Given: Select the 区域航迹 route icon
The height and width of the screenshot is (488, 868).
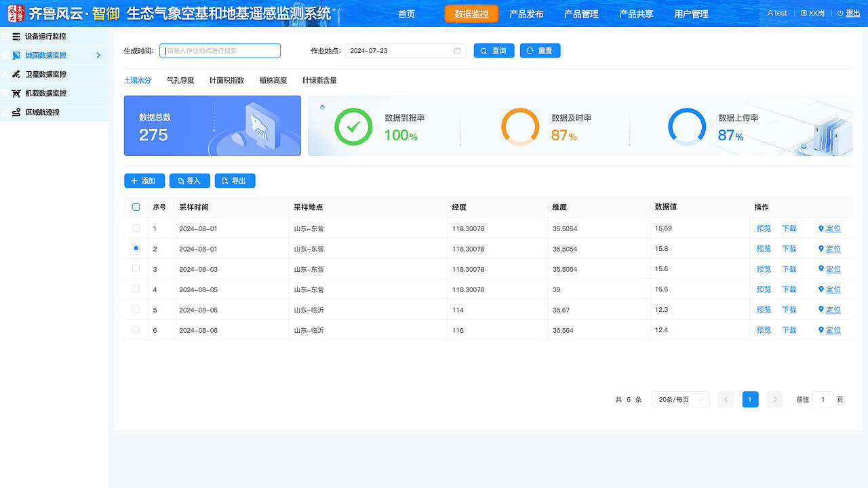Looking at the screenshot, I should click(x=17, y=111).
